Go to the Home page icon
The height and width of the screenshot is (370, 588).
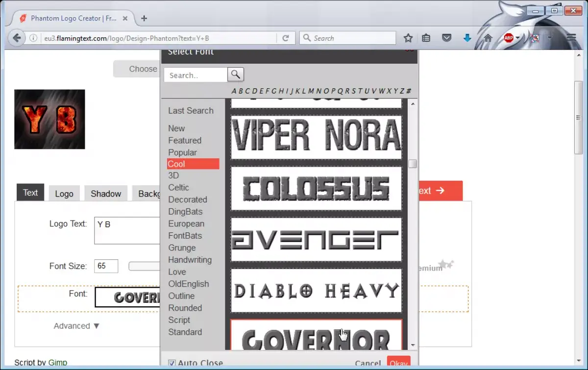pos(488,38)
